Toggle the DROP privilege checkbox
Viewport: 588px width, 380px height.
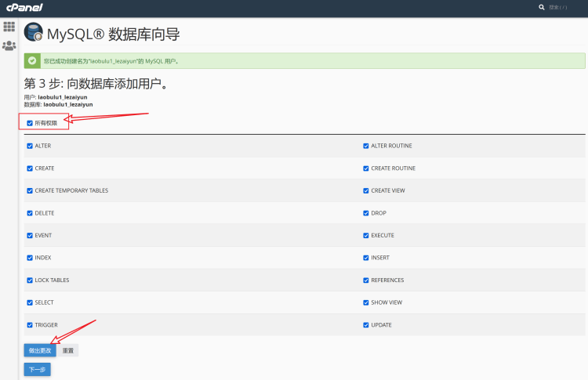pyautogui.click(x=366, y=213)
